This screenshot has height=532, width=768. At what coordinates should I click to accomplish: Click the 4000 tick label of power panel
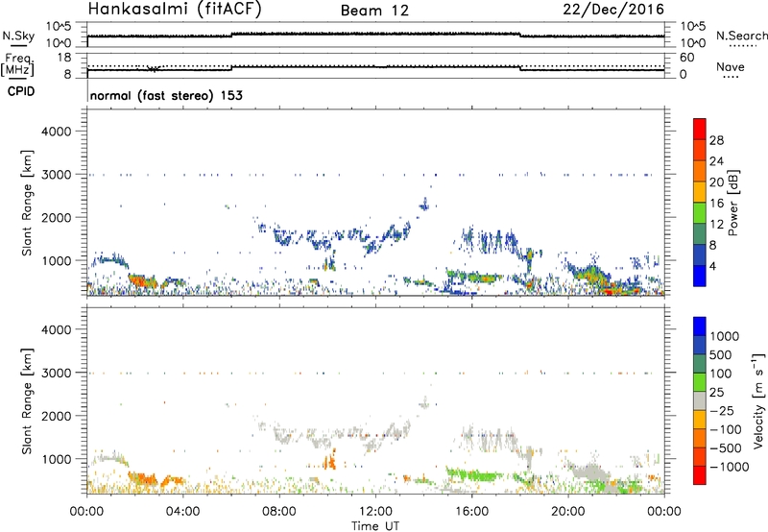57,132
